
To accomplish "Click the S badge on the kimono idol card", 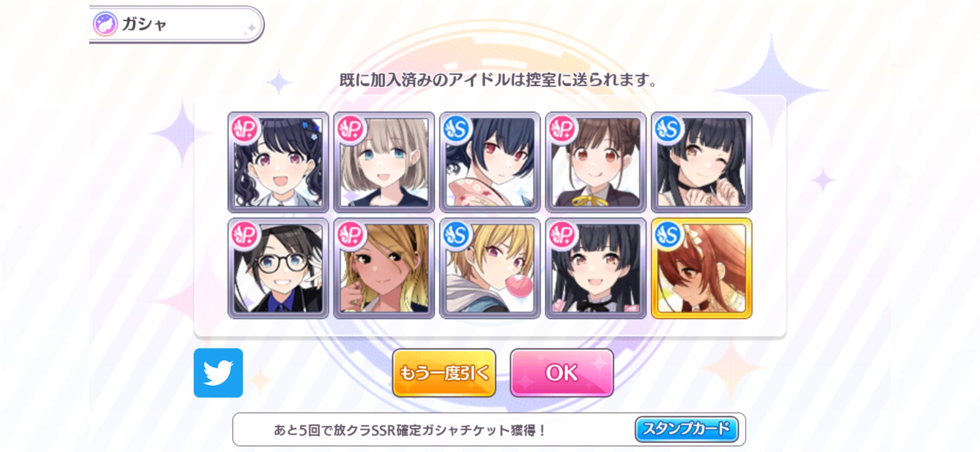I will pyautogui.click(x=457, y=129).
